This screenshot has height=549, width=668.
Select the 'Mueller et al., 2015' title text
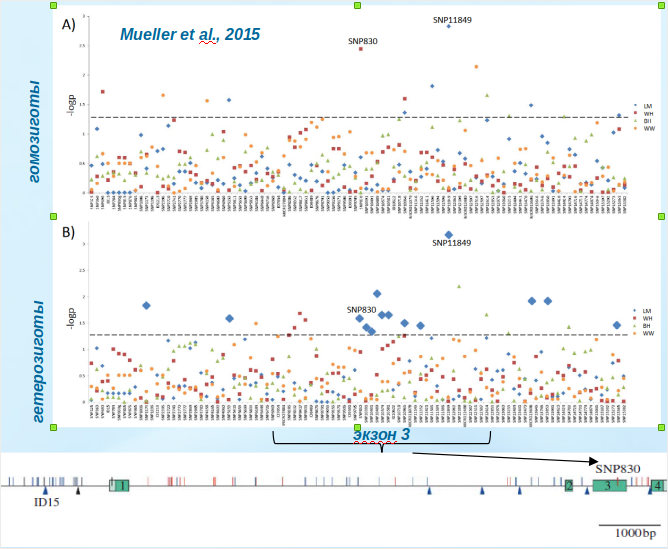click(190, 34)
